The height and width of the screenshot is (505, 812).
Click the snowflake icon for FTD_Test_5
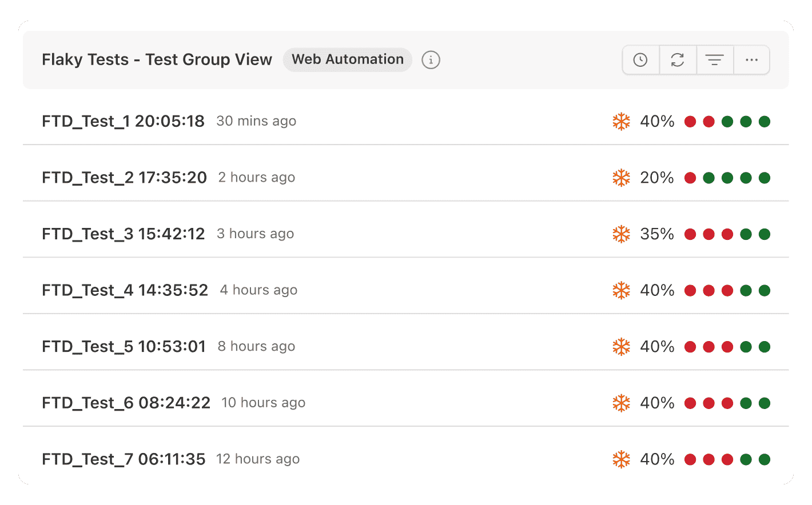click(x=621, y=346)
